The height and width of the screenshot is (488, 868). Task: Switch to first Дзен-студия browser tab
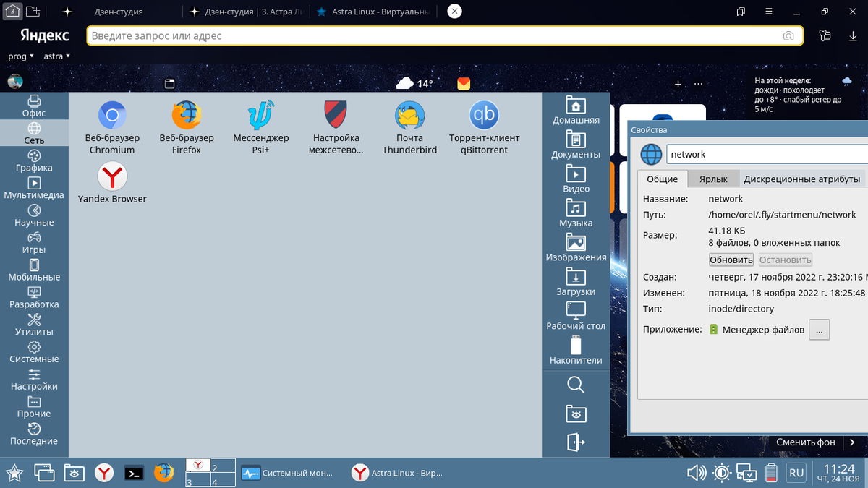[x=119, y=12]
